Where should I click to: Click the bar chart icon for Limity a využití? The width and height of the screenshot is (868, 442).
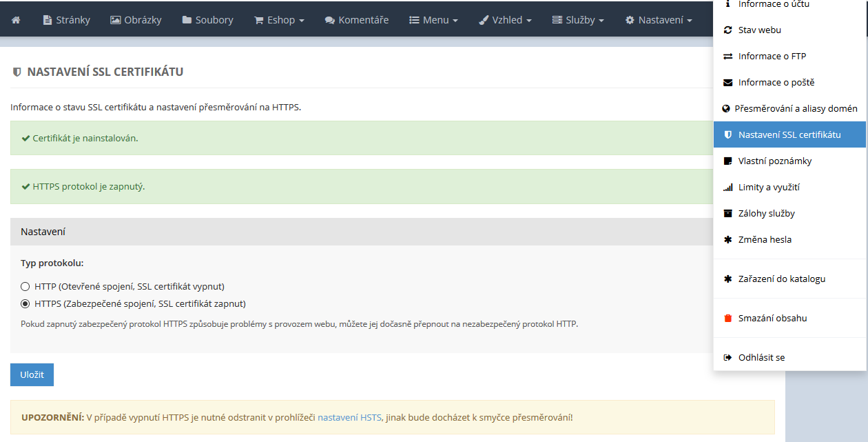pyautogui.click(x=727, y=188)
